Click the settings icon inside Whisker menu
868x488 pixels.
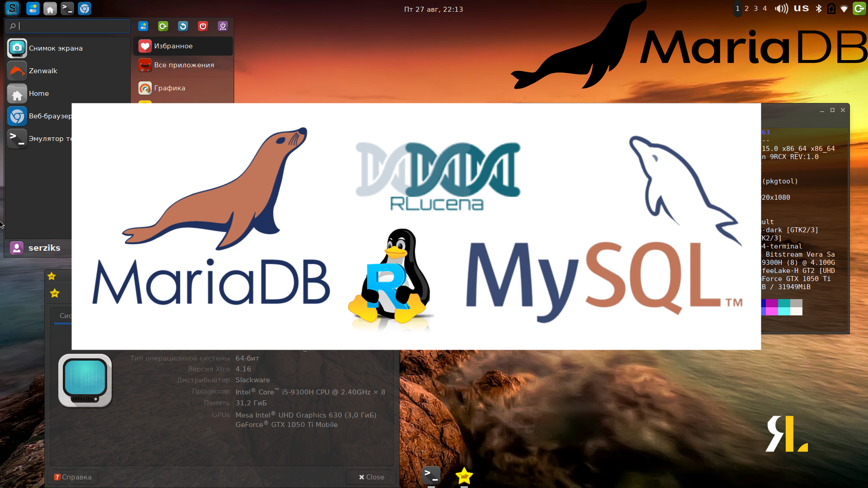(143, 26)
